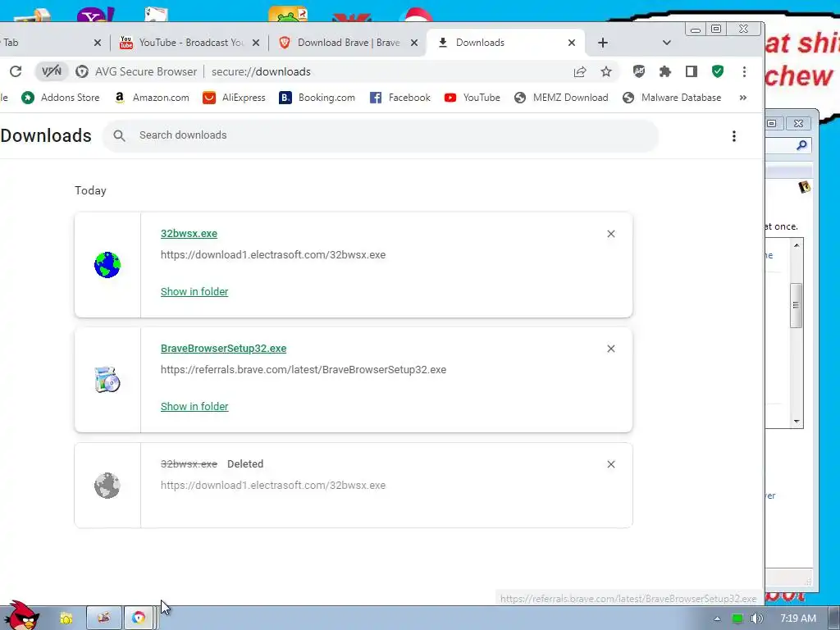Click the Search downloads field
The height and width of the screenshot is (630, 840).
pyautogui.click(x=381, y=135)
